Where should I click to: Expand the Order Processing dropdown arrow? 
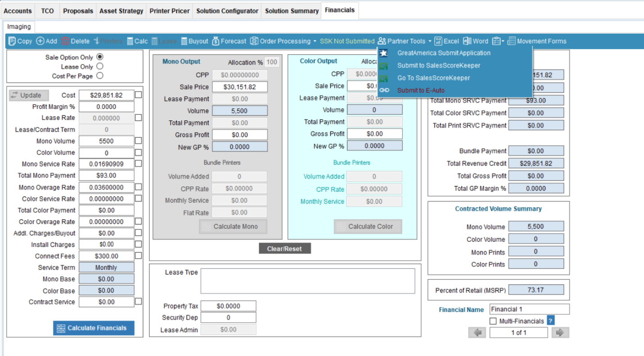(315, 41)
